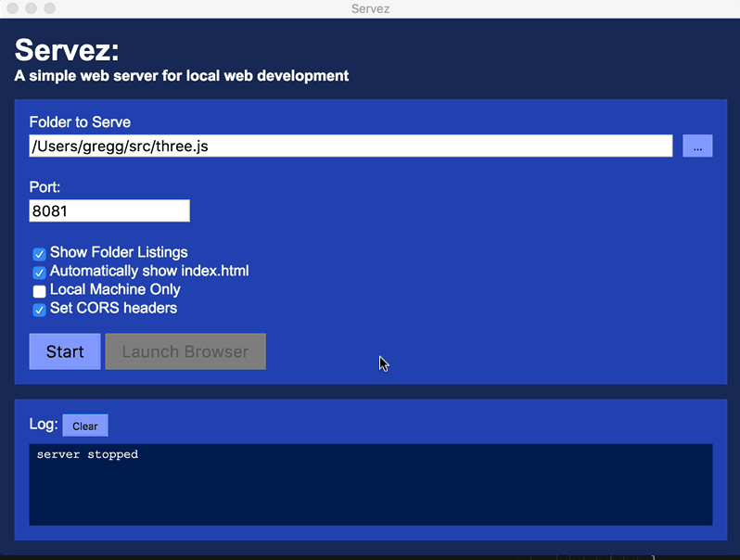The height and width of the screenshot is (560, 740).
Task: Maximize the Servez window
Action: click(x=50, y=8)
